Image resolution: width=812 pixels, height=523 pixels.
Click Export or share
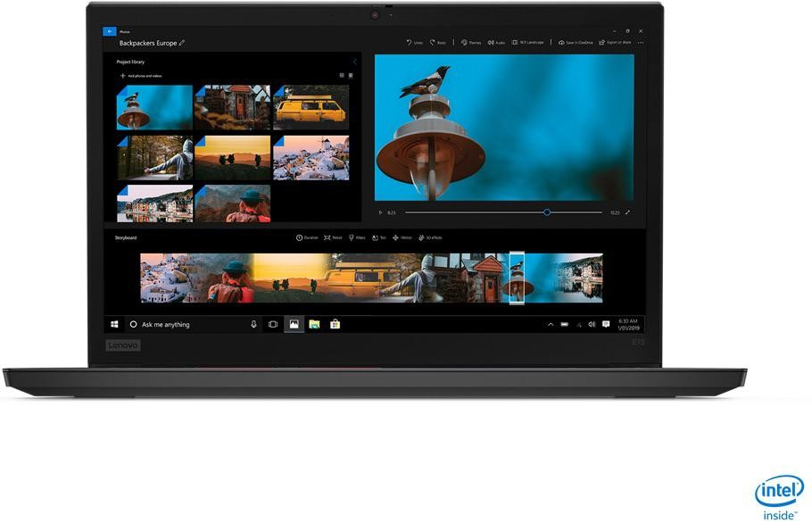pyautogui.click(x=615, y=42)
